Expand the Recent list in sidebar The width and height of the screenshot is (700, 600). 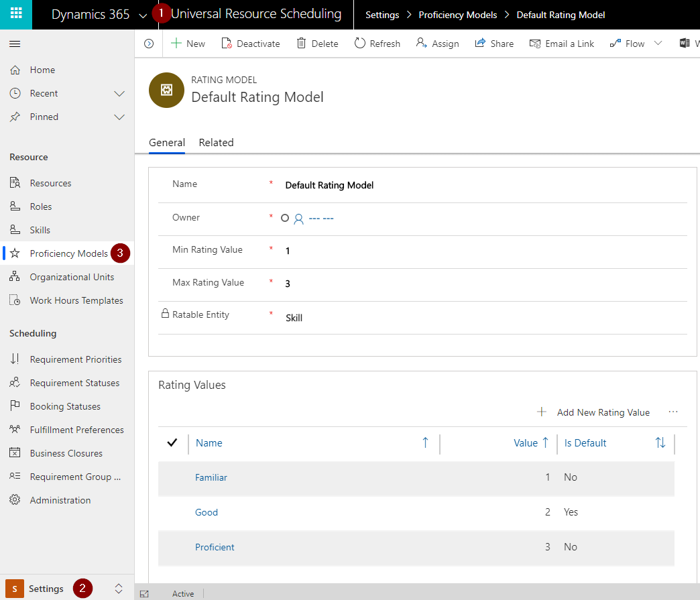click(119, 93)
